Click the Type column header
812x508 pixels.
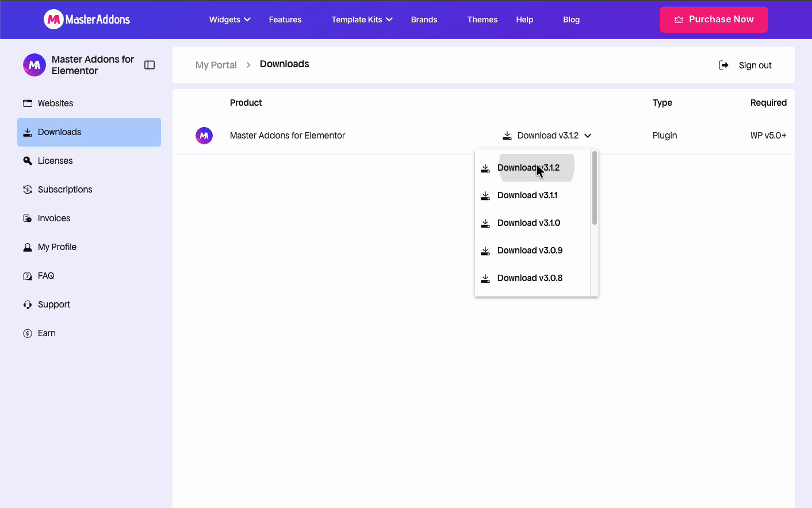(x=662, y=103)
